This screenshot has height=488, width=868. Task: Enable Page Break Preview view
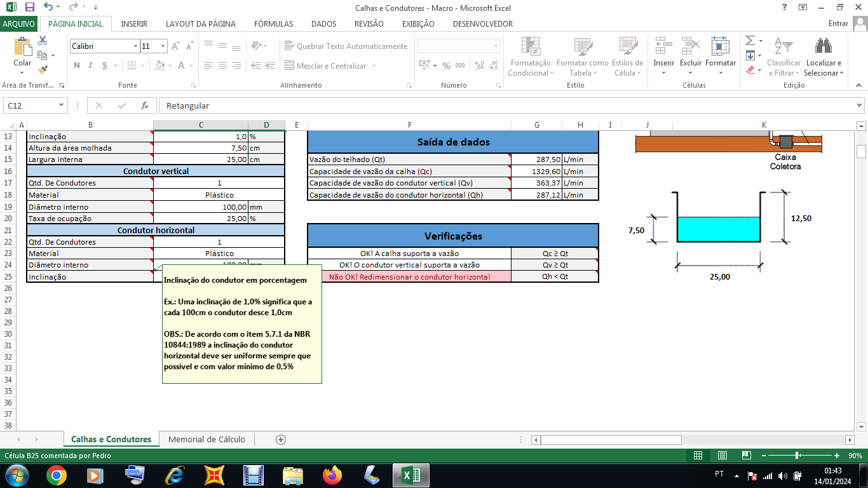tap(746, 456)
